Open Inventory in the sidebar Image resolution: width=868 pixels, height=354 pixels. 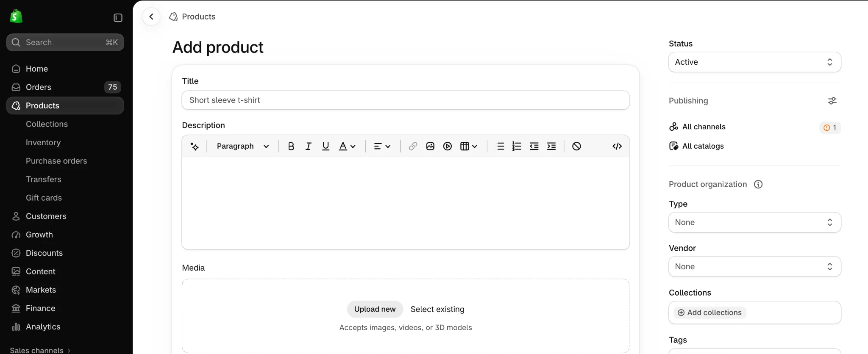(43, 142)
